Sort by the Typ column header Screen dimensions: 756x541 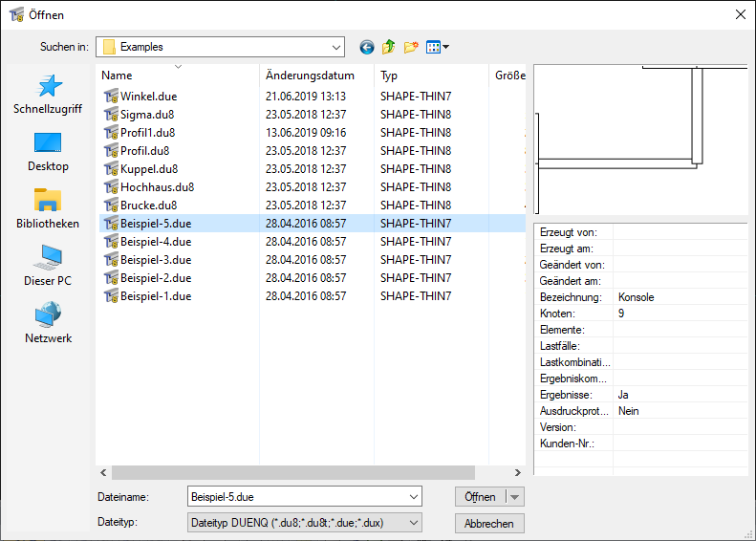click(431, 76)
